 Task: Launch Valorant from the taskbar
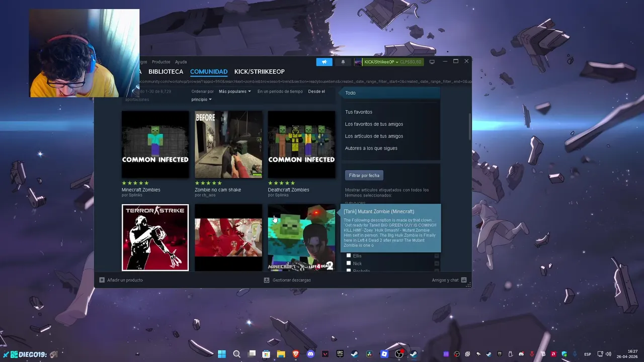[x=325, y=354]
